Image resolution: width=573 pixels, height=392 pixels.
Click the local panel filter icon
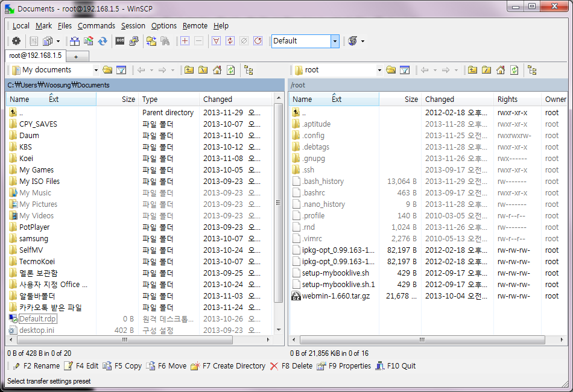[x=121, y=70]
